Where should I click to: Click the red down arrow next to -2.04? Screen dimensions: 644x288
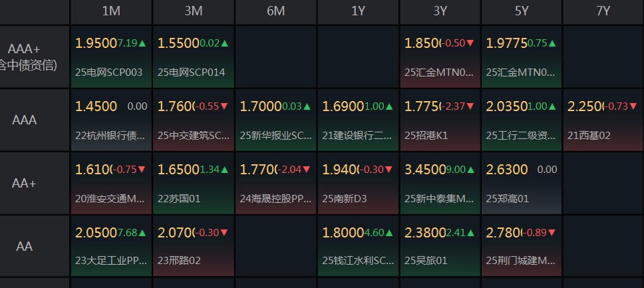tap(306, 169)
